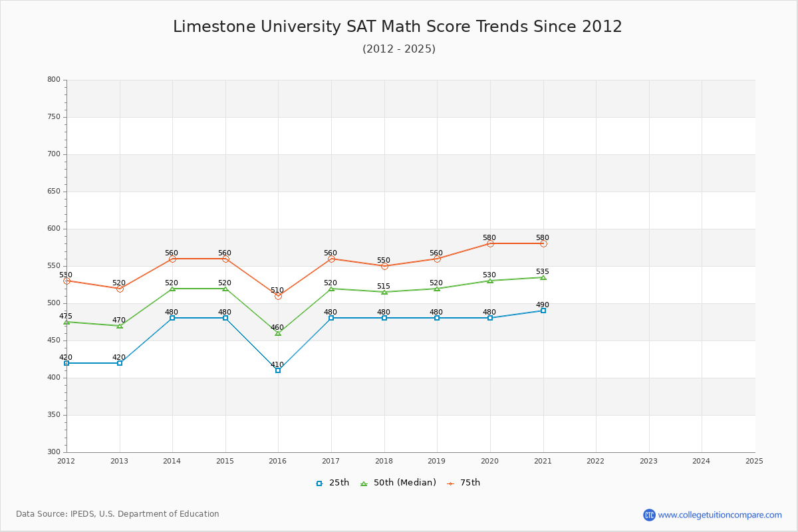Click the 2014 25th percentile point labeled 480
This screenshot has width=798, height=532.
172,318
